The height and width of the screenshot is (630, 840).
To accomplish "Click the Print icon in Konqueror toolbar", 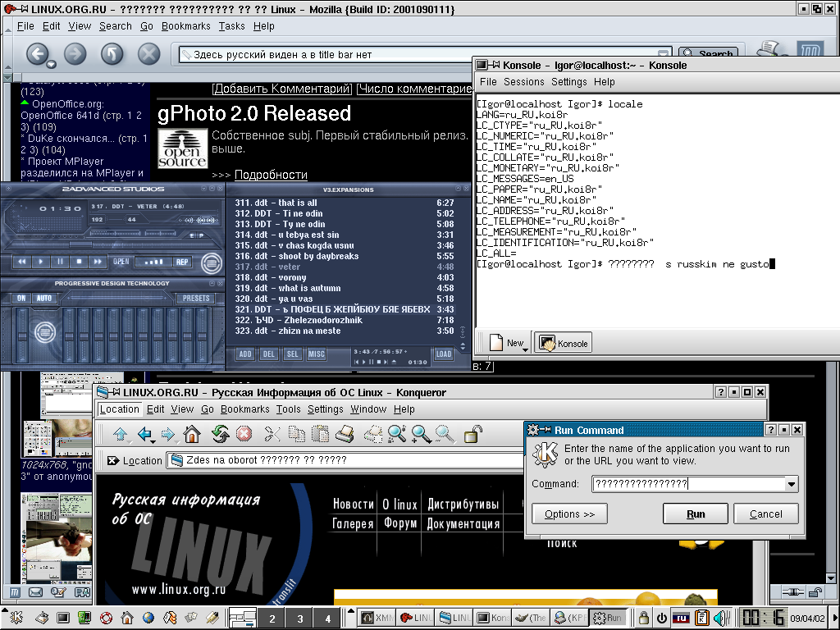I will (x=345, y=434).
